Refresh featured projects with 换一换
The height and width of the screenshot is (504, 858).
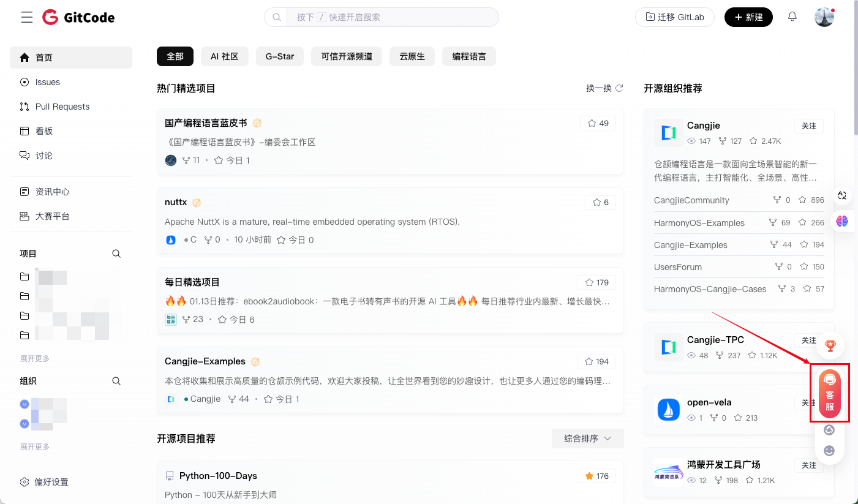[x=604, y=88]
